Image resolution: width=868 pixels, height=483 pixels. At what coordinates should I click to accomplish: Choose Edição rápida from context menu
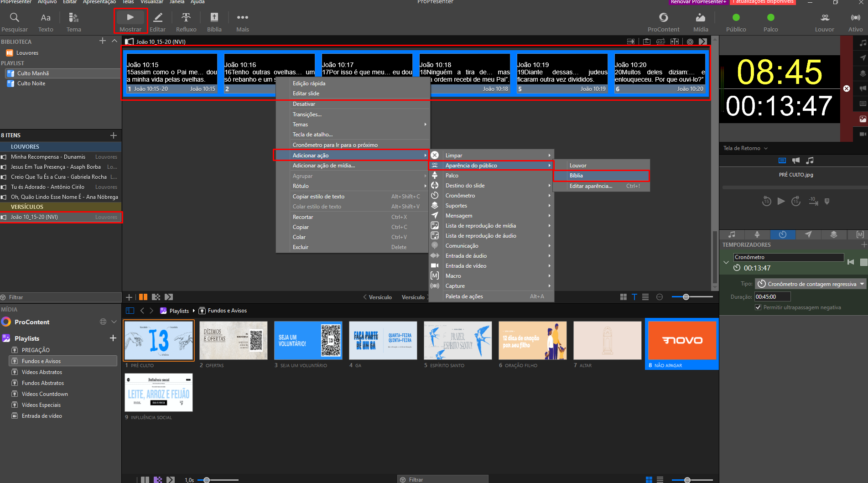353,83
